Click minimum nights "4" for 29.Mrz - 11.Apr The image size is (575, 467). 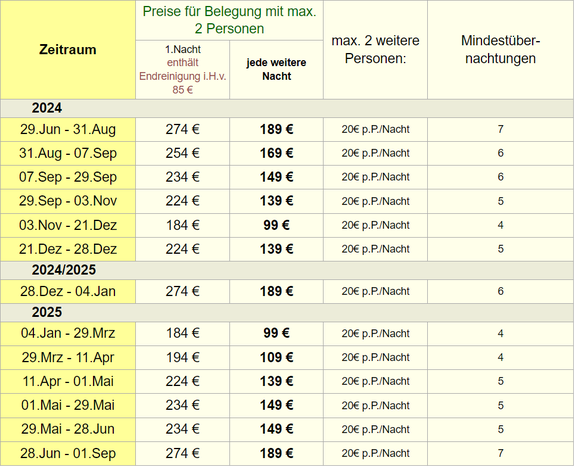point(501,357)
